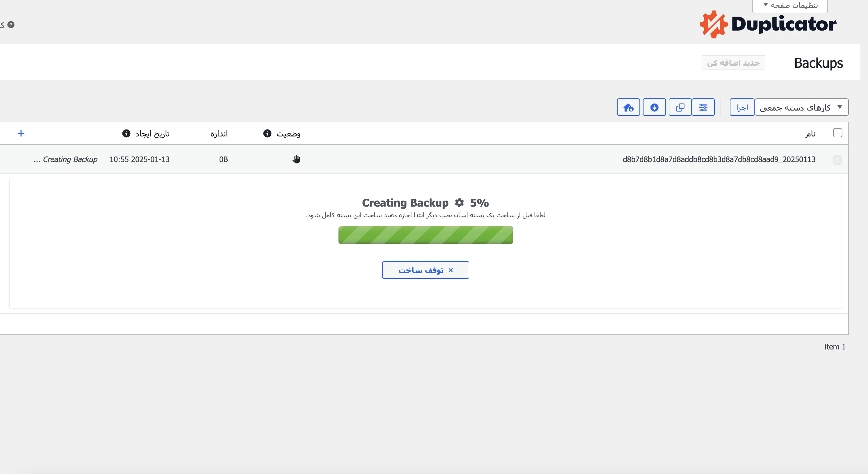Click the جدید اضافه کن add new button
868x474 pixels.
click(733, 63)
